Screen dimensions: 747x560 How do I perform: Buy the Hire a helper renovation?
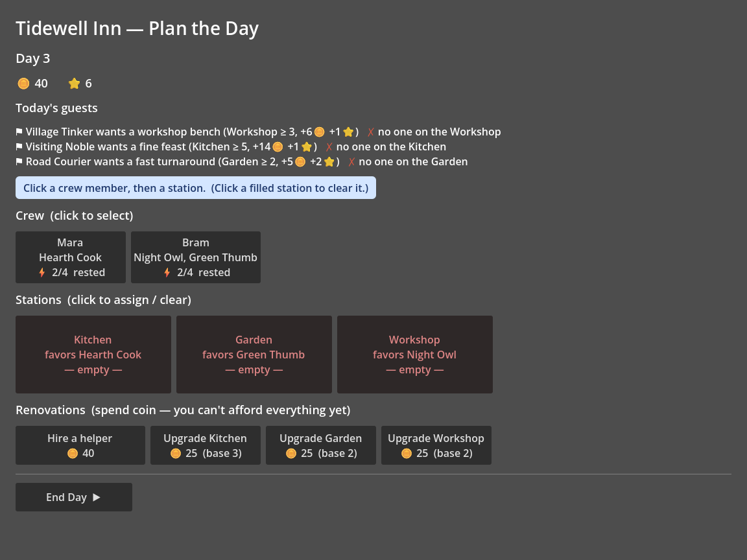[80, 445]
